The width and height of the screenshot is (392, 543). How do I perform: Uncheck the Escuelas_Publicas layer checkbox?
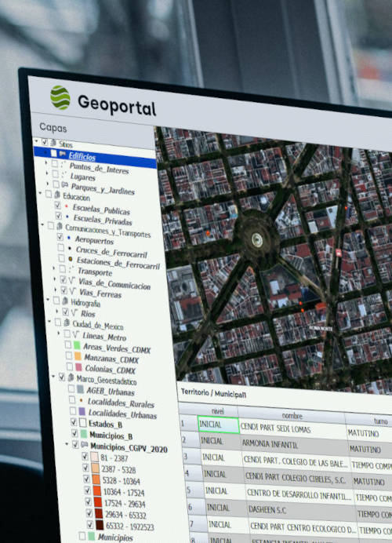pyautogui.click(x=57, y=206)
